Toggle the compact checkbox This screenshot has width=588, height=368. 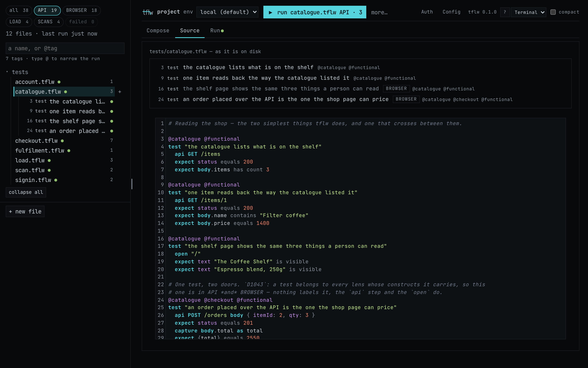[x=553, y=12]
